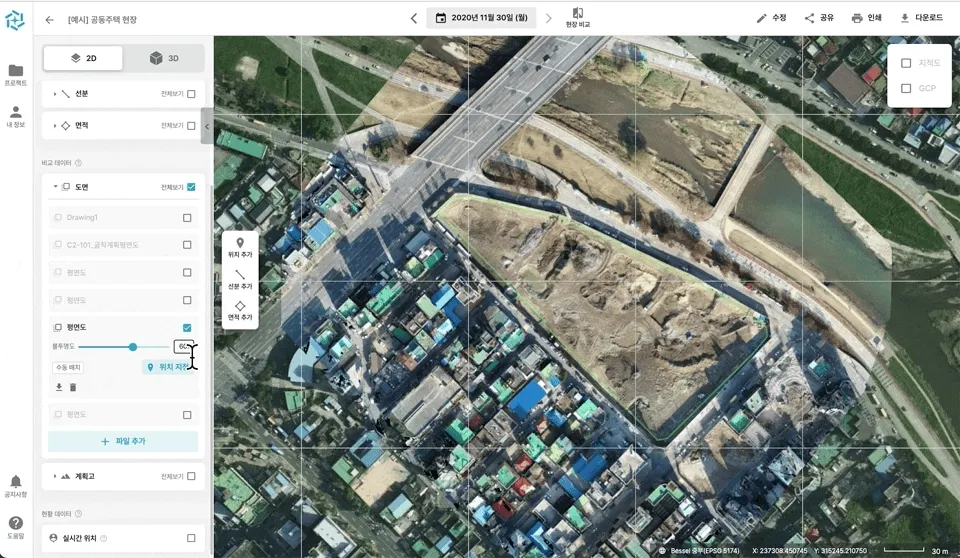This screenshot has height=558, width=960.
Task: Select 위치 추가 pin tool on the map
Action: click(240, 247)
